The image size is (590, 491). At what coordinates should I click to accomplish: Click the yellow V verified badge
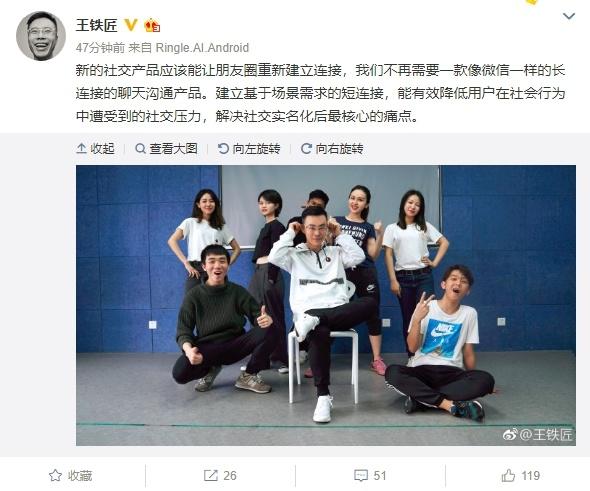(x=131, y=25)
